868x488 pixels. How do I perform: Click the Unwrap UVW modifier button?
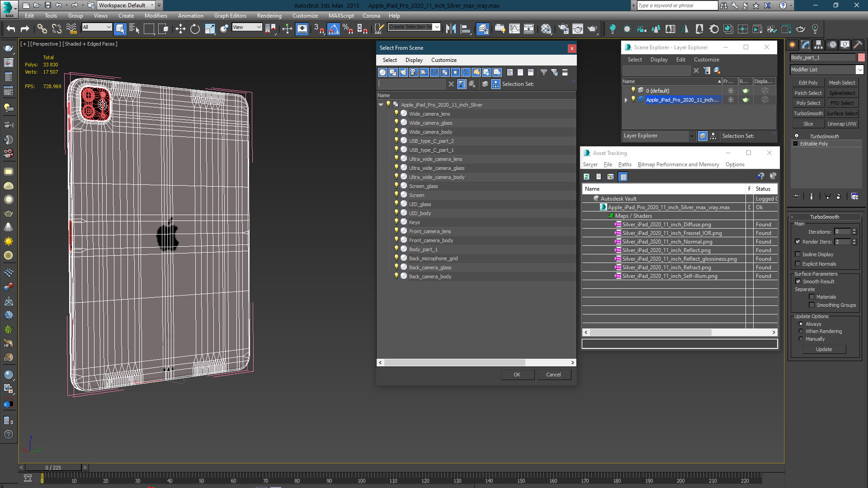coord(842,124)
